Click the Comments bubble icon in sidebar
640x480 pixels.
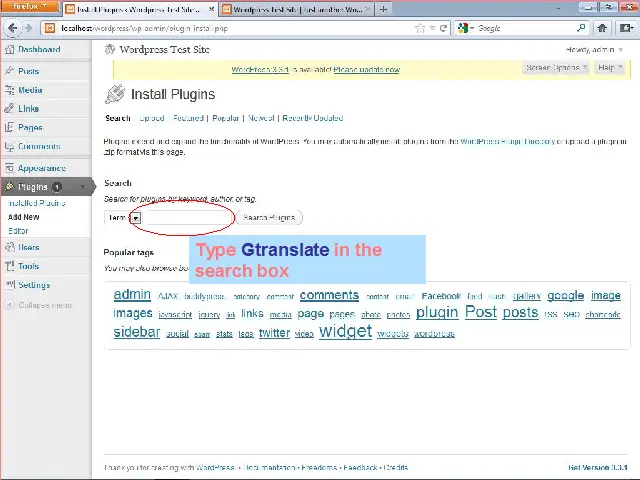[9, 146]
